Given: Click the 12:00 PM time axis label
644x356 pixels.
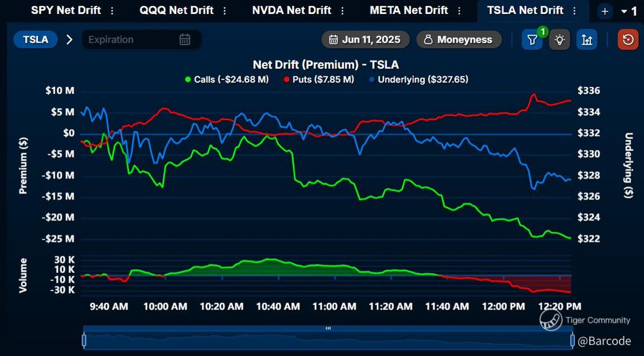Looking at the screenshot, I should coord(504,306).
